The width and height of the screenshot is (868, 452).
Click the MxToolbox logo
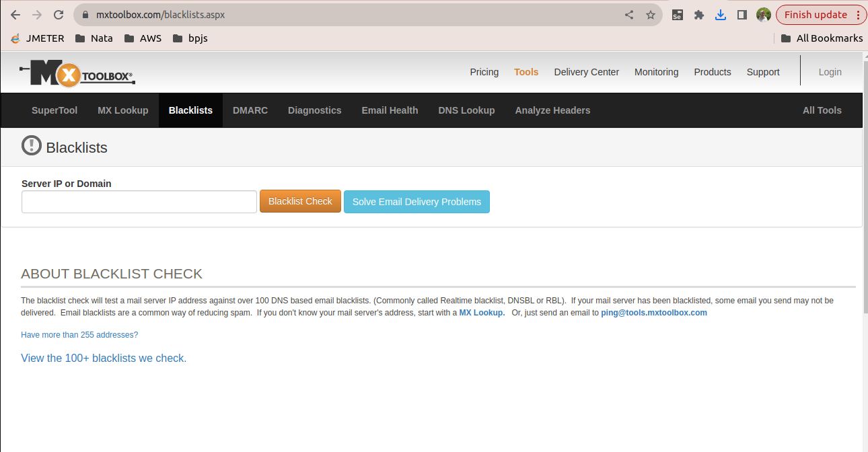click(x=77, y=73)
